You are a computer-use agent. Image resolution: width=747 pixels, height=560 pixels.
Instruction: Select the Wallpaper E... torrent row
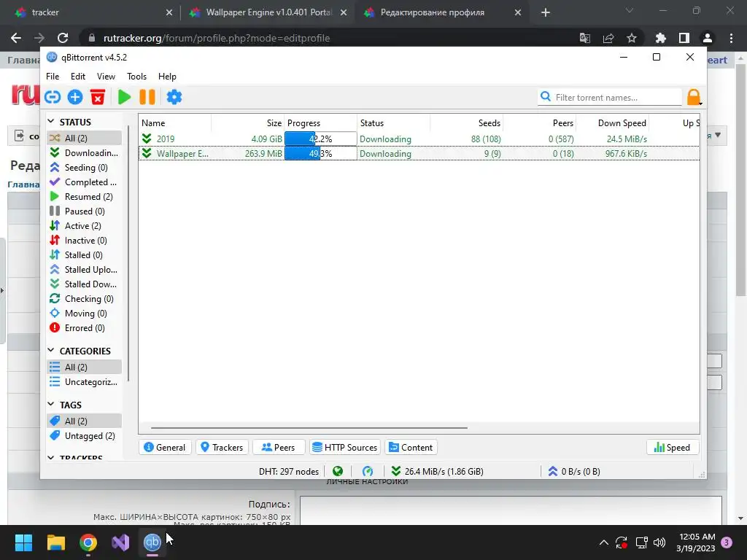click(419, 153)
